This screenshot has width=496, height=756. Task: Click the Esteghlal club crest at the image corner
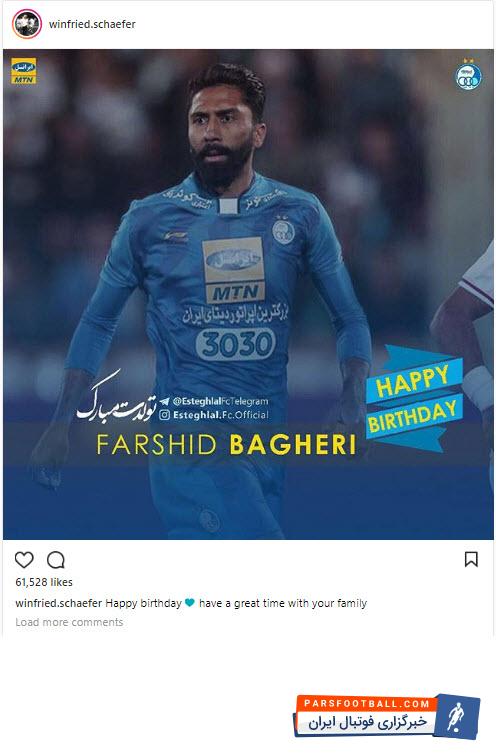coord(469,76)
